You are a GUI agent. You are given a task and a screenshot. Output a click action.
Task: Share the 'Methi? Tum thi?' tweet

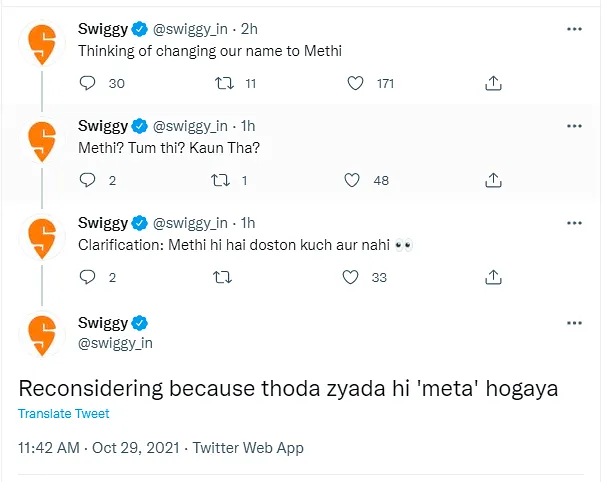point(493,180)
